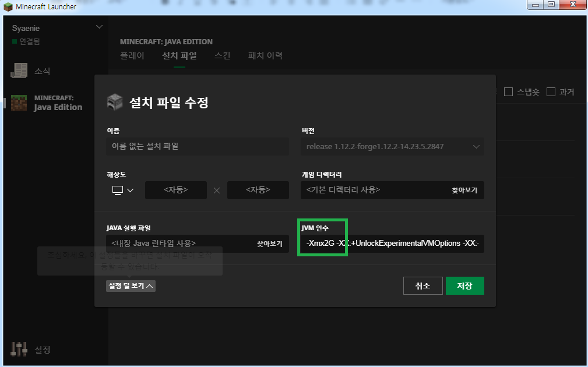Image resolution: width=588 pixels, height=367 pixels.
Task: Click the JVM 인수 arguments field
Action: tap(392, 244)
